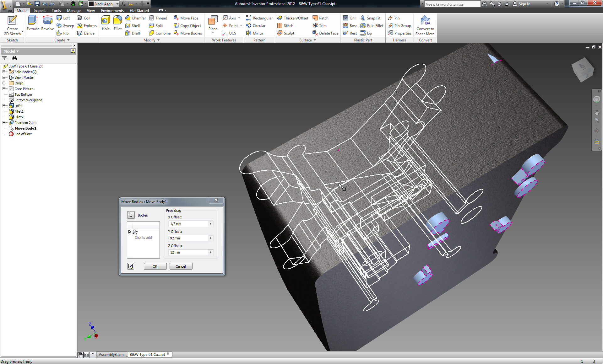
Task: Activate the Coil tool
Action: tap(84, 18)
